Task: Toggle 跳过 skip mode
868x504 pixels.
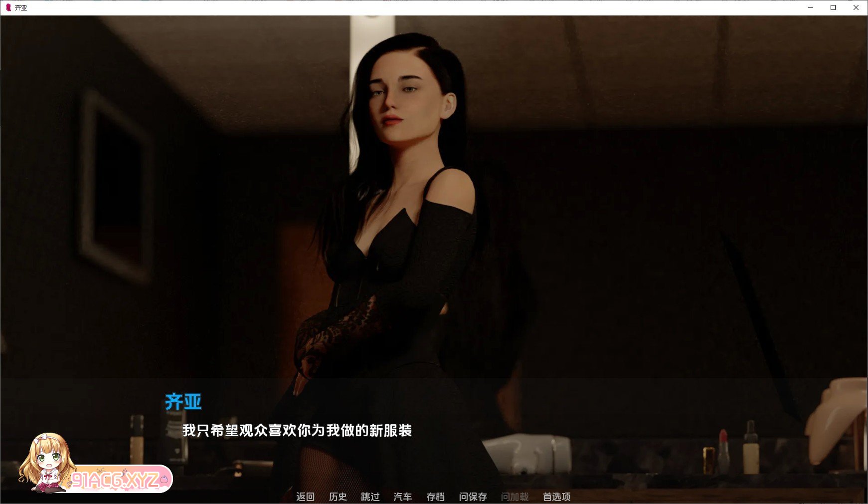Action: pos(370,497)
